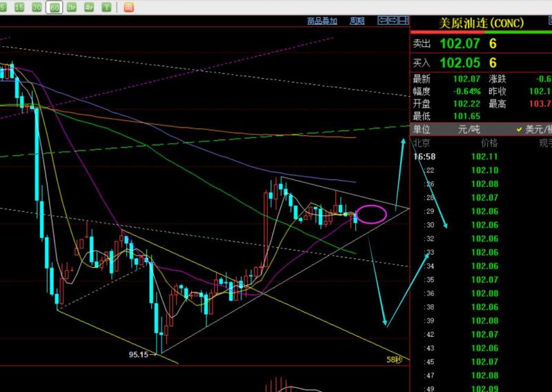552x392 pixels.
Task: Click the magenta ellipse drawing on chart
Action: [x=371, y=214]
